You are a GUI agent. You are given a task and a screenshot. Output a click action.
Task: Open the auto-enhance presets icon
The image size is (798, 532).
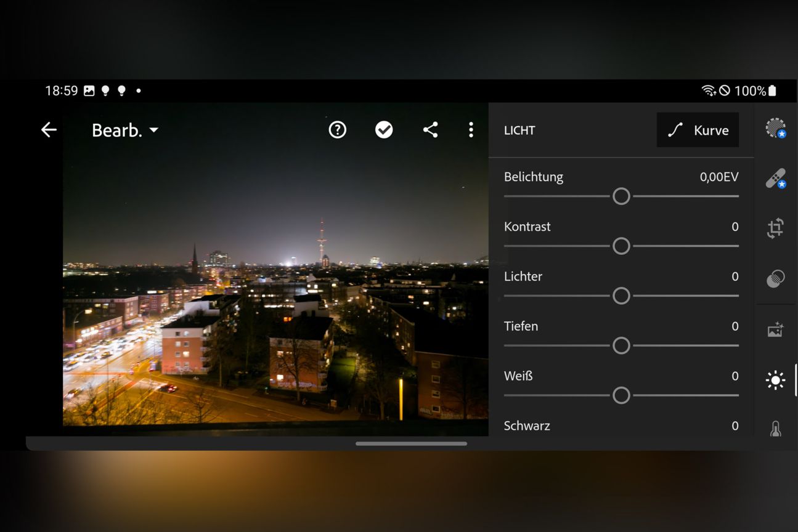(x=776, y=329)
